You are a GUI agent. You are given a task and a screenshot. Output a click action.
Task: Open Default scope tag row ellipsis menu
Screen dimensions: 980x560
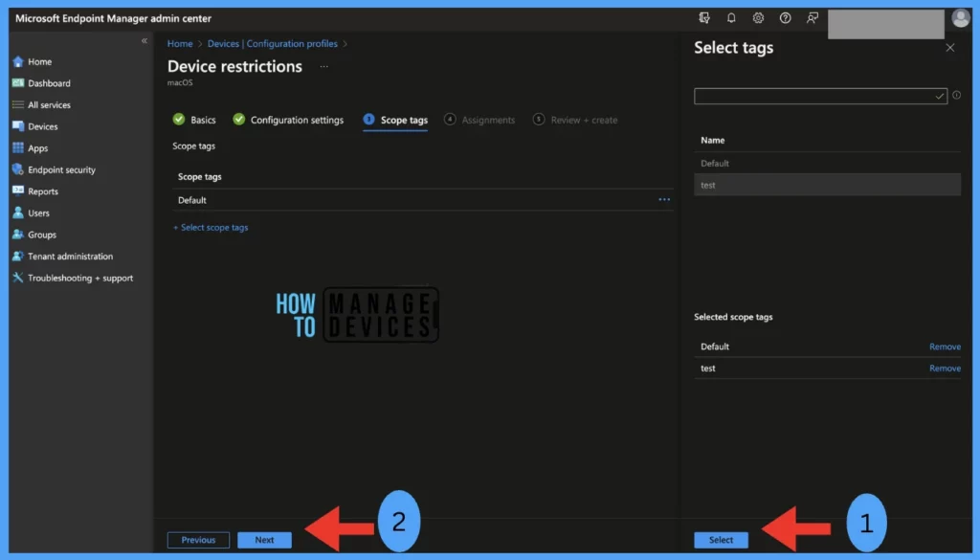pyautogui.click(x=664, y=200)
